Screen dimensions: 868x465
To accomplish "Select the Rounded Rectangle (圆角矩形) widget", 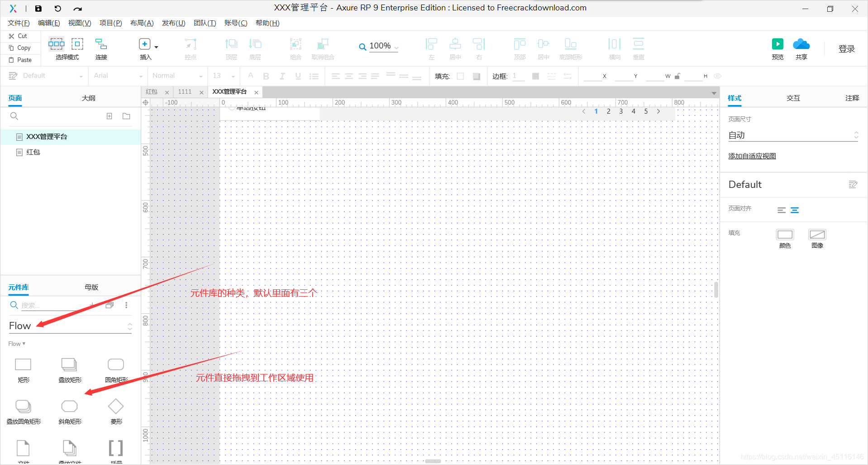I will tap(116, 364).
